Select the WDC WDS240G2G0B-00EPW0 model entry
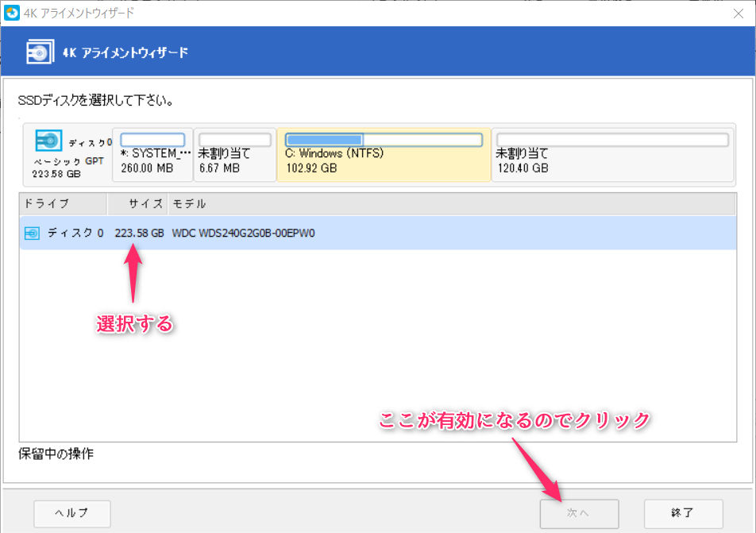This screenshot has height=533, width=756. pyautogui.click(x=243, y=234)
